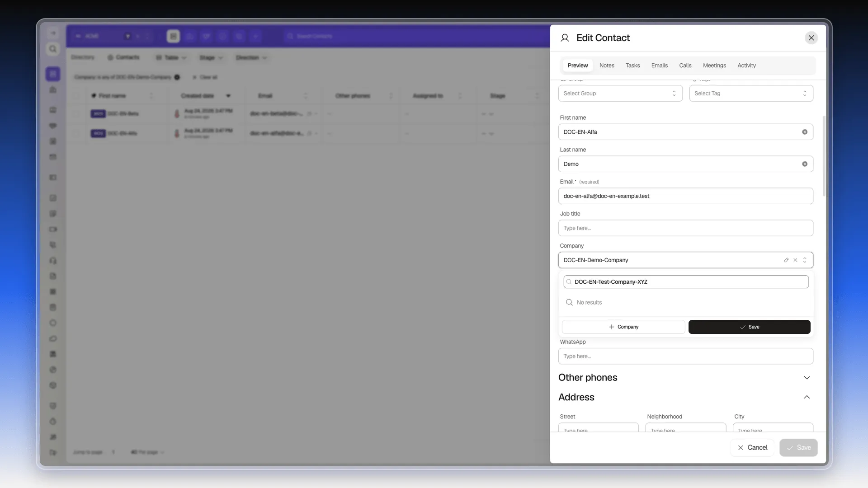Click Cancel at the panel bottom

752,448
